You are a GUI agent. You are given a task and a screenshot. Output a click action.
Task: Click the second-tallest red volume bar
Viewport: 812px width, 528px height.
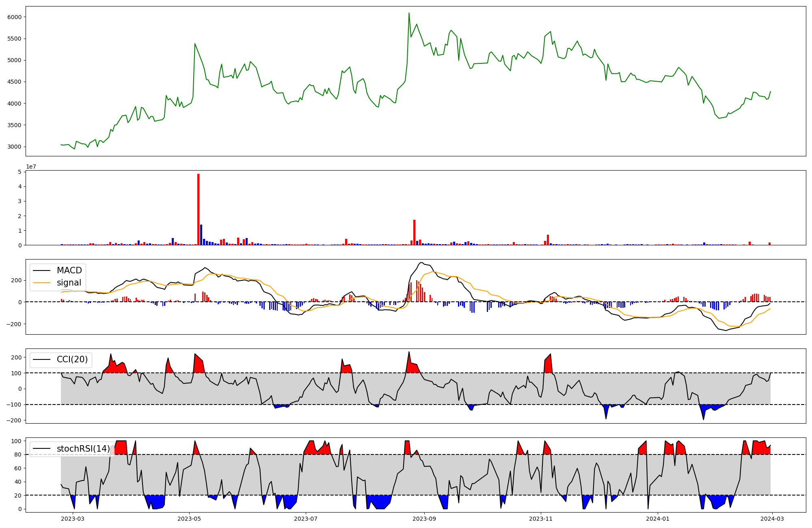414,232
